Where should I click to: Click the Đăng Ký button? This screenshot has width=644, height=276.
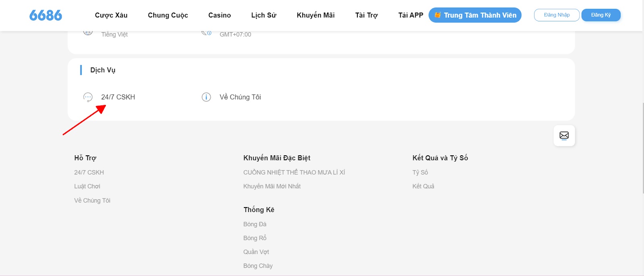tap(601, 15)
